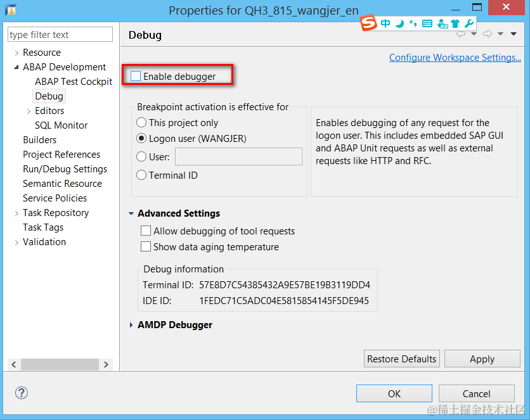This screenshot has height=420, width=530.
Task: Select the Resource label in the tree
Action: pos(42,53)
